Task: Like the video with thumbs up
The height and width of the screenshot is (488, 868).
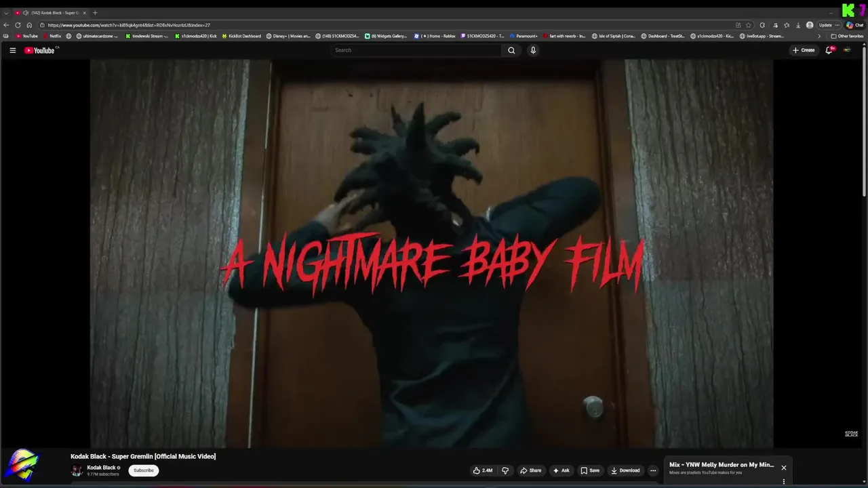Action: coord(483,470)
